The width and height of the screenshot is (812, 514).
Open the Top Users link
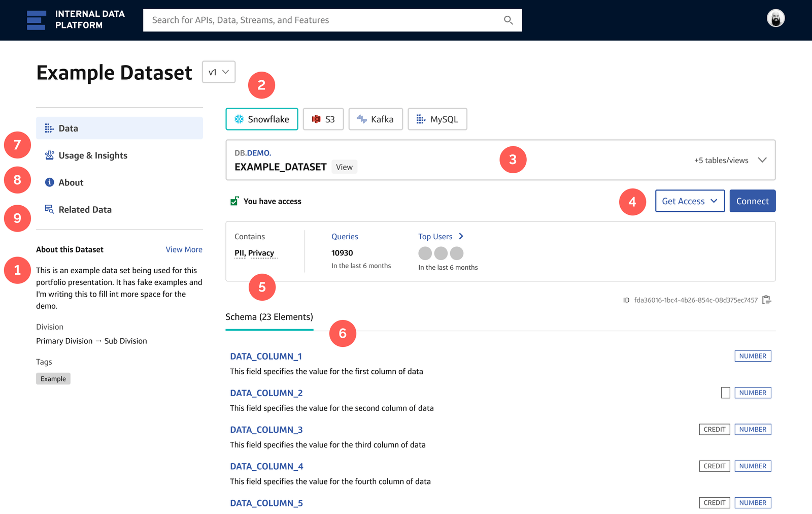tap(435, 237)
